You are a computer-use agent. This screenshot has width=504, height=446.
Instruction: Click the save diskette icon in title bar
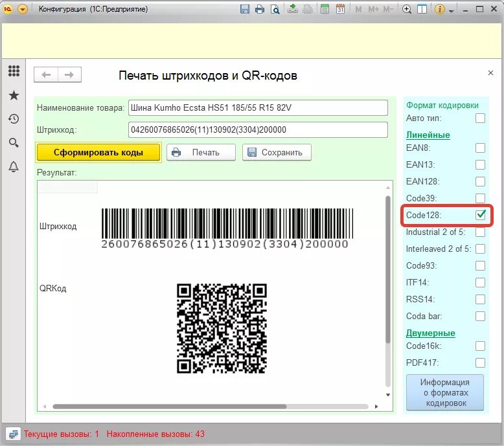[x=245, y=9]
